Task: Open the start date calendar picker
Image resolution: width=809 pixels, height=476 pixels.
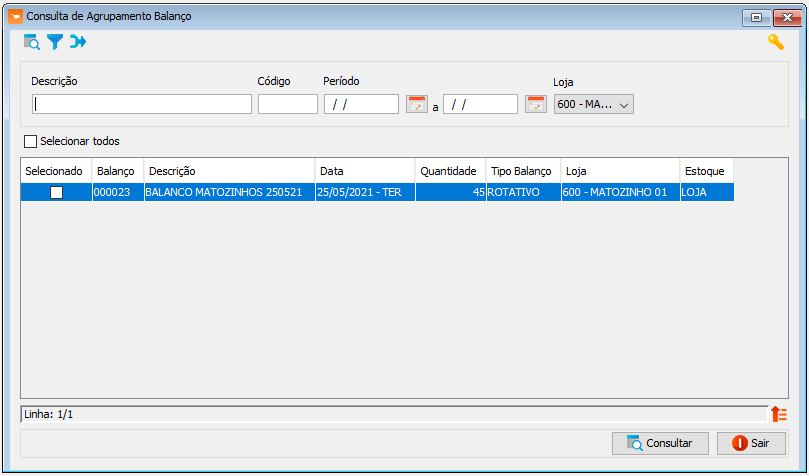Action: click(x=417, y=104)
